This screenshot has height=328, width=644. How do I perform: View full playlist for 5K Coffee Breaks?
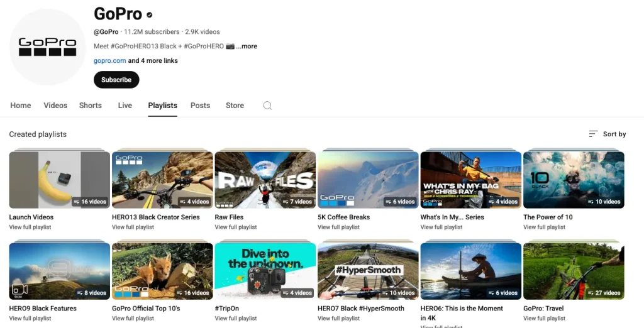(338, 227)
